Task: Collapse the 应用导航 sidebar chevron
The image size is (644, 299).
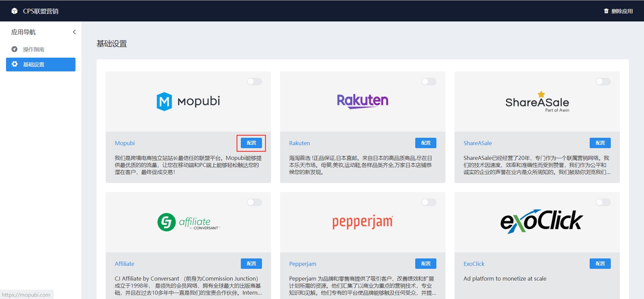Action: (x=74, y=32)
